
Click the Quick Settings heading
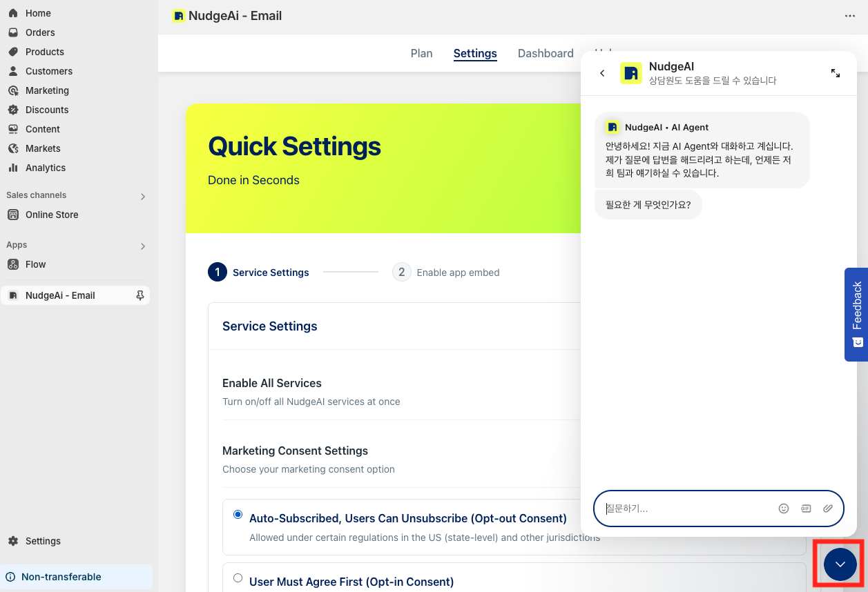[x=294, y=146]
